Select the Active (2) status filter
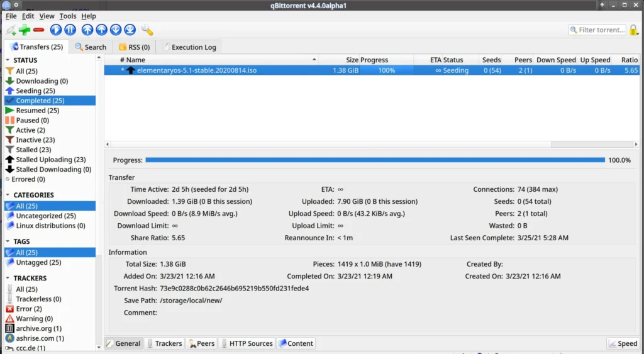This screenshot has height=354, width=644. (50, 130)
